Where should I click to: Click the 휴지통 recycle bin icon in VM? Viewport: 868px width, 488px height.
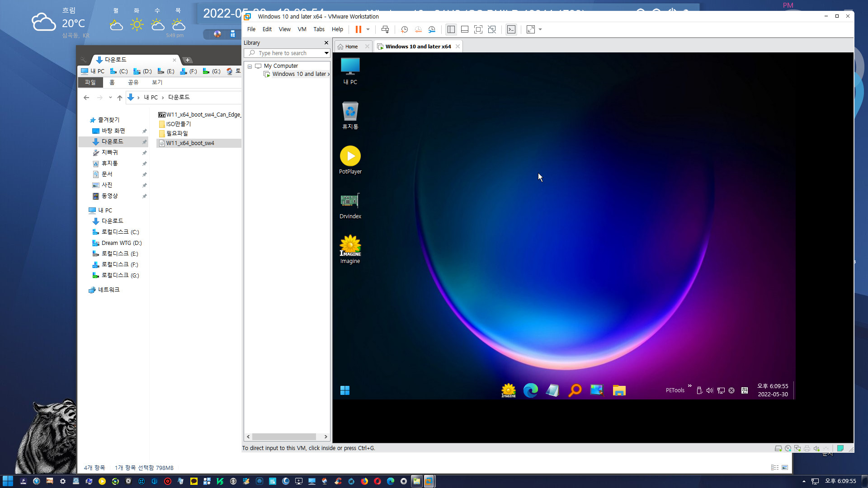click(x=350, y=116)
